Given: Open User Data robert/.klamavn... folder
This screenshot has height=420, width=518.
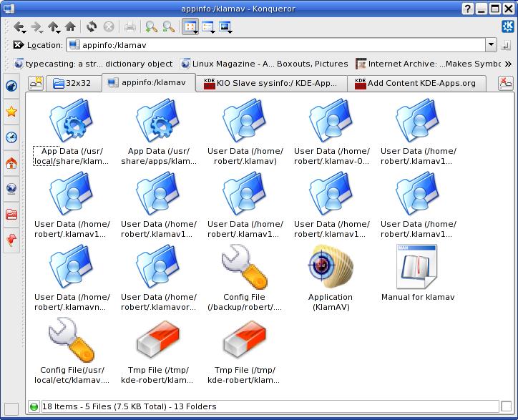Looking at the screenshot, I should coord(72,278).
